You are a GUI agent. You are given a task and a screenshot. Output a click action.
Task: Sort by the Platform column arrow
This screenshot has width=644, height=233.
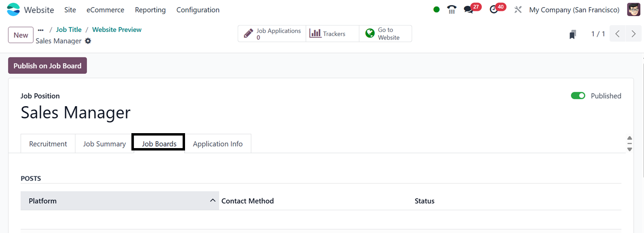click(213, 201)
